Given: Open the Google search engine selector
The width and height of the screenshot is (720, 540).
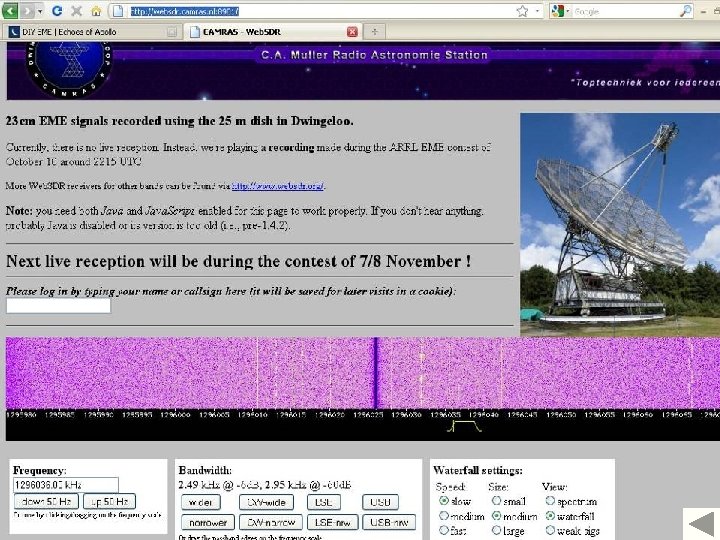Looking at the screenshot, I should tap(560, 11).
